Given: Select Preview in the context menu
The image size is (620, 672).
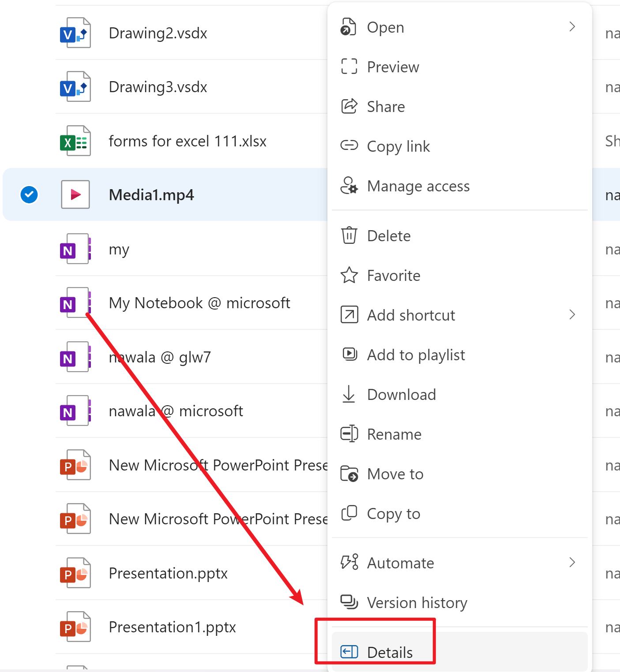Looking at the screenshot, I should pyautogui.click(x=392, y=67).
